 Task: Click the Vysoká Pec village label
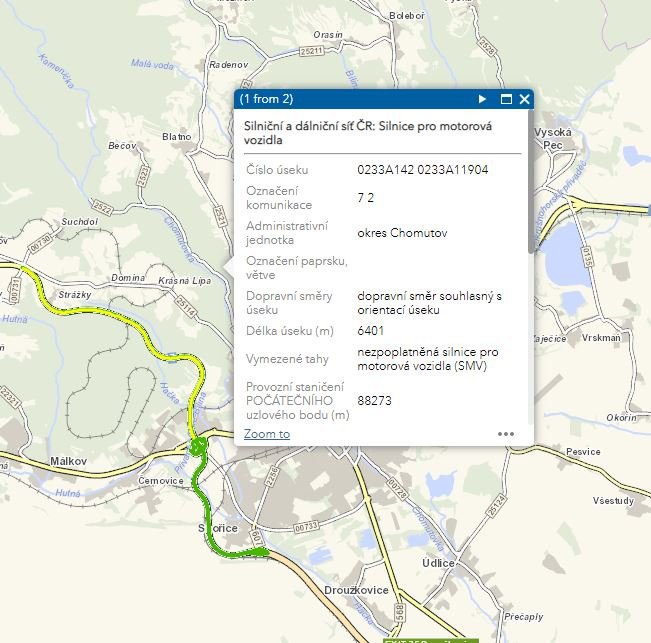point(552,138)
